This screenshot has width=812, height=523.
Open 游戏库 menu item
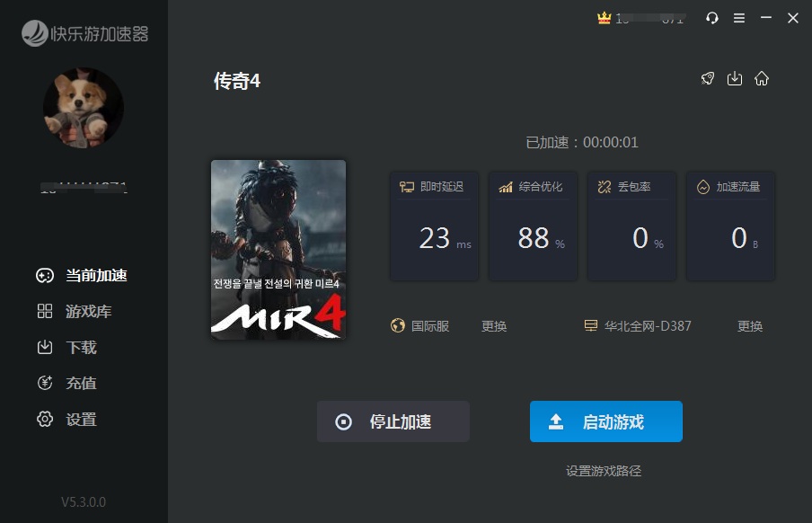(74, 311)
